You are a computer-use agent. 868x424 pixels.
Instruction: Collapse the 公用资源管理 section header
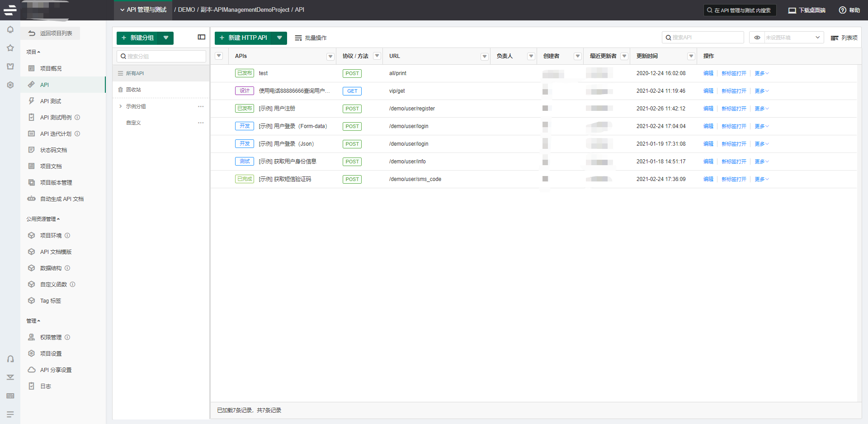(x=43, y=219)
